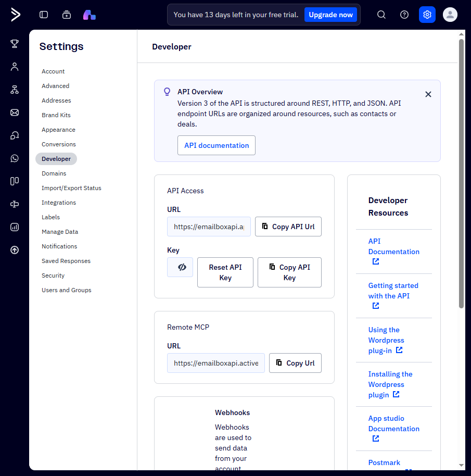Open the trophy icon in left rail
Screen dimensions: 471x476
pyautogui.click(x=15, y=44)
